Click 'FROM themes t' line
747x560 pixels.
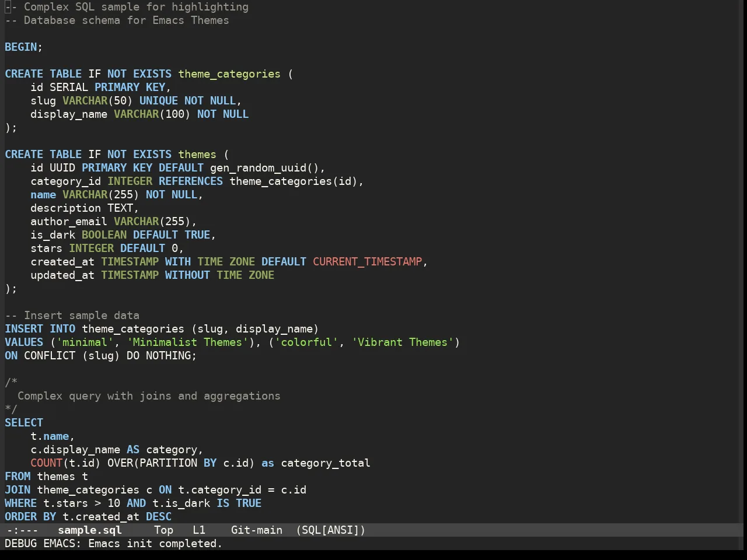point(47,477)
